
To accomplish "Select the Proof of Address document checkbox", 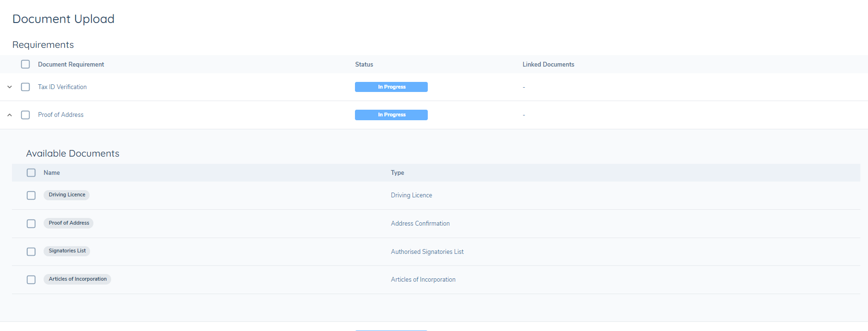I will pyautogui.click(x=31, y=224).
